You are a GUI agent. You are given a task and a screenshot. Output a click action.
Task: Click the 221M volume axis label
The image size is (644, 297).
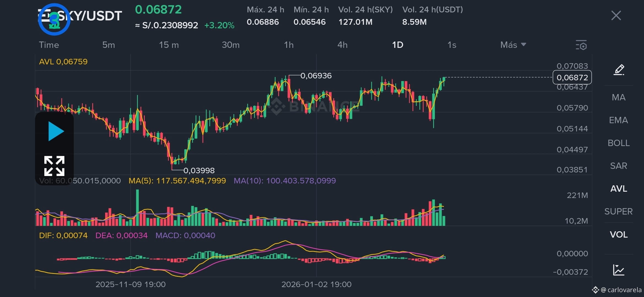pos(577,195)
